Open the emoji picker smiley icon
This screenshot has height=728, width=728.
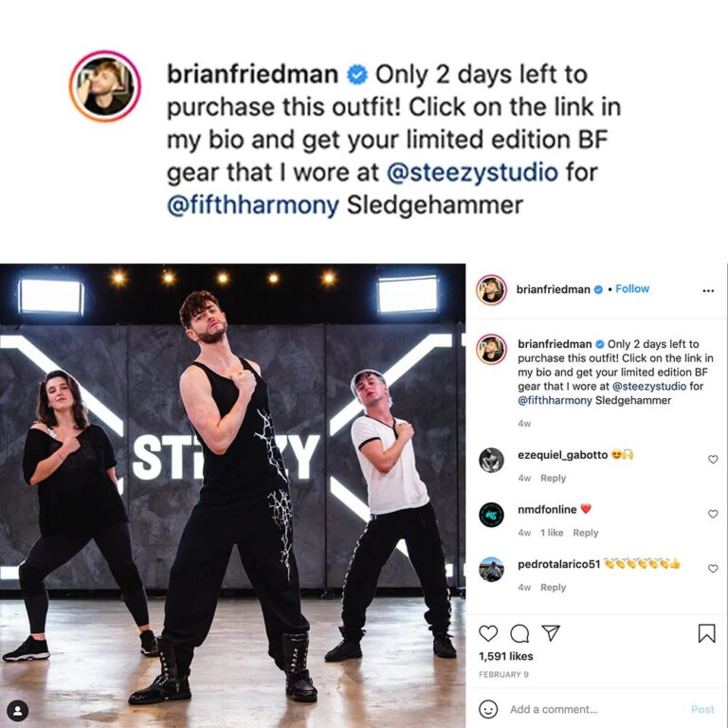click(x=488, y=709)
